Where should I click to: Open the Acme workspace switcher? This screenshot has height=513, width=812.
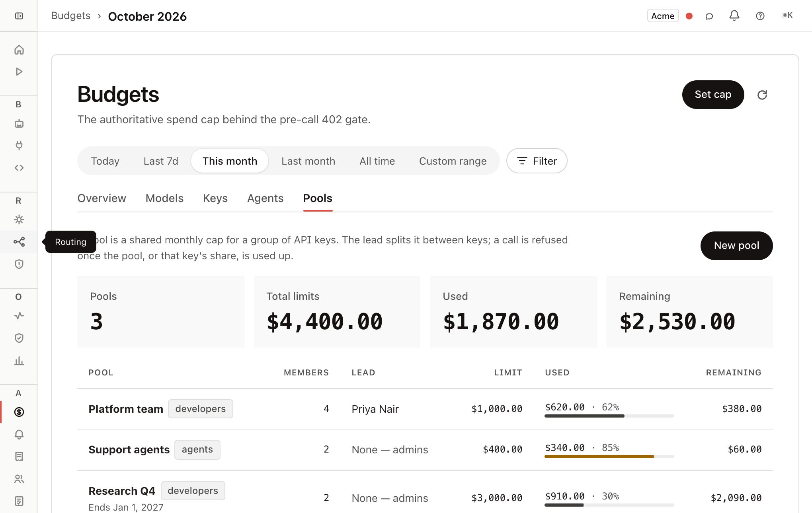(663, 16)
